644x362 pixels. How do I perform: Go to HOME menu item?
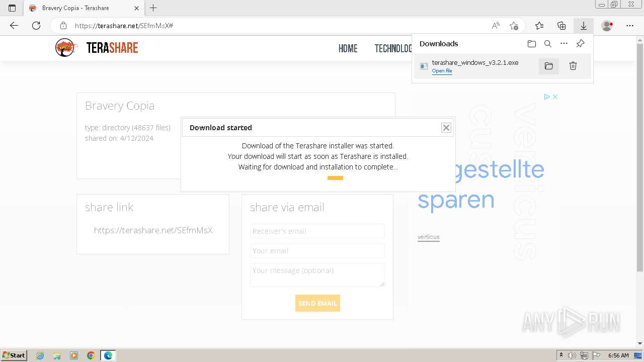coord(348,48)
